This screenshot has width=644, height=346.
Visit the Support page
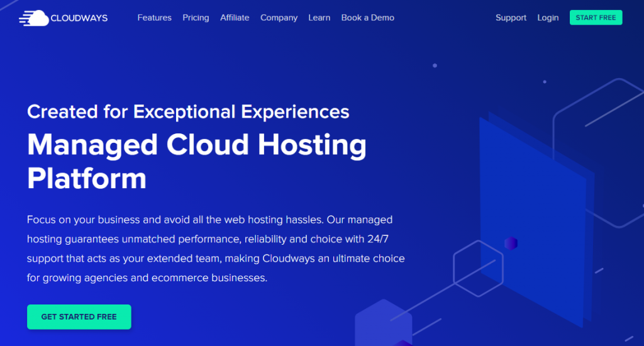coord(511,18)
